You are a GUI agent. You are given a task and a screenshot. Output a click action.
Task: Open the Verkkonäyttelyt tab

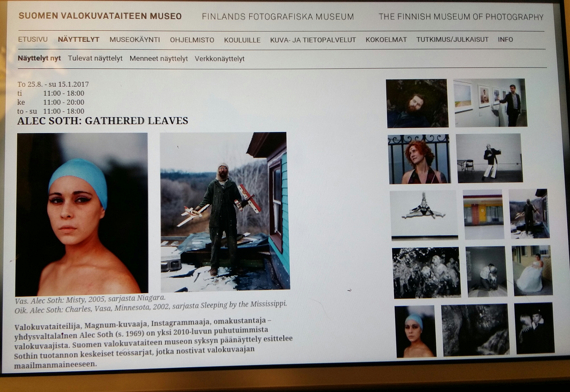pyautogui.click(x=220, y=59)
